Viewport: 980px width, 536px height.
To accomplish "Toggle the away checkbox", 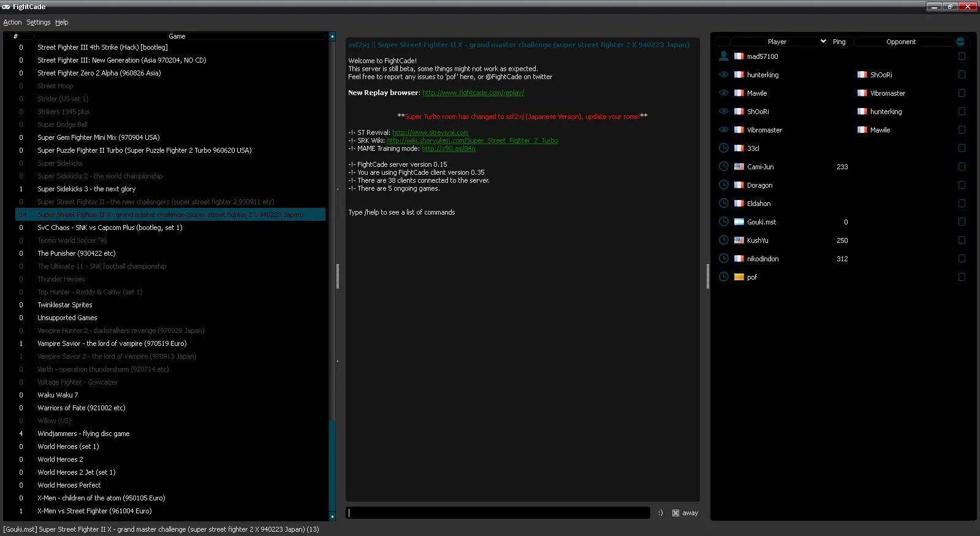I will click(x=675, y=513).
